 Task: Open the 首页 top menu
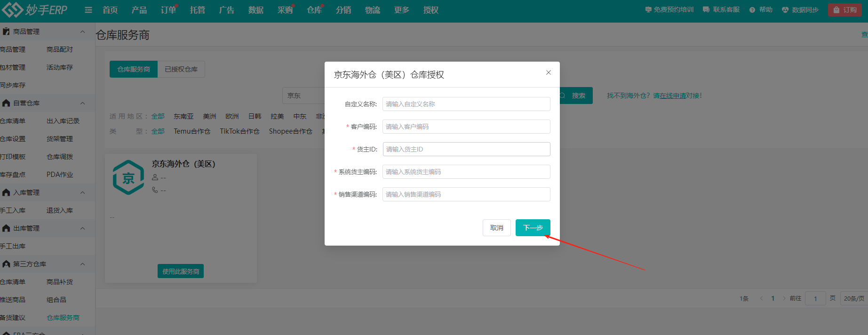(110, 10)
